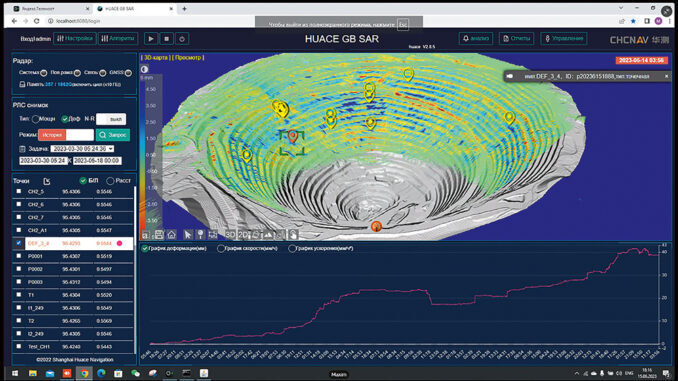Click the red selected marker on the pit map

293,136
